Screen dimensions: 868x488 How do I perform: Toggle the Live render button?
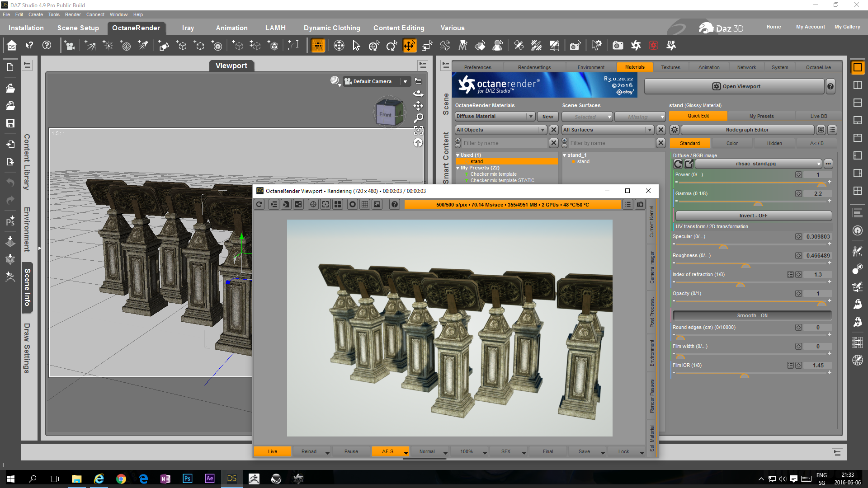click(273, 452)
